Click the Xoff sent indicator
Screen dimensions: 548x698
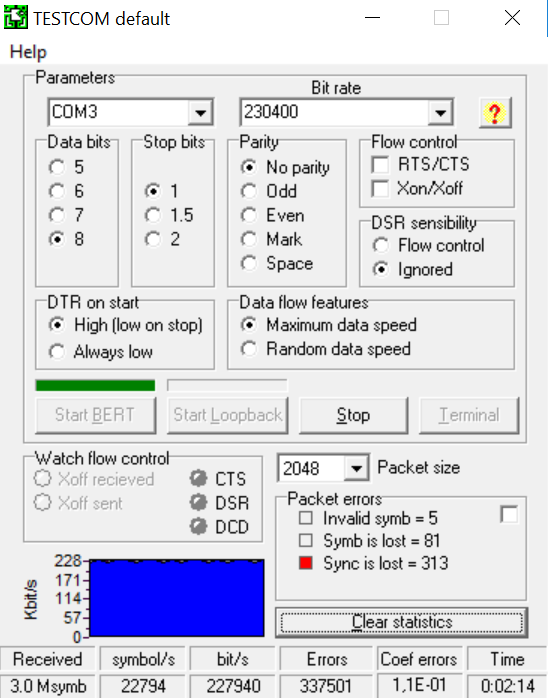tap(42, 503)
